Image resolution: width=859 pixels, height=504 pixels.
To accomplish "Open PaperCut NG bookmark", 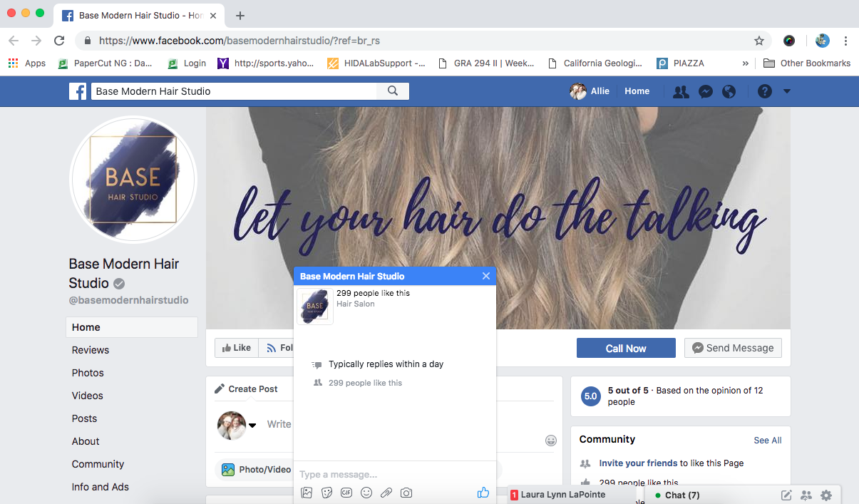I will (105, 63).
